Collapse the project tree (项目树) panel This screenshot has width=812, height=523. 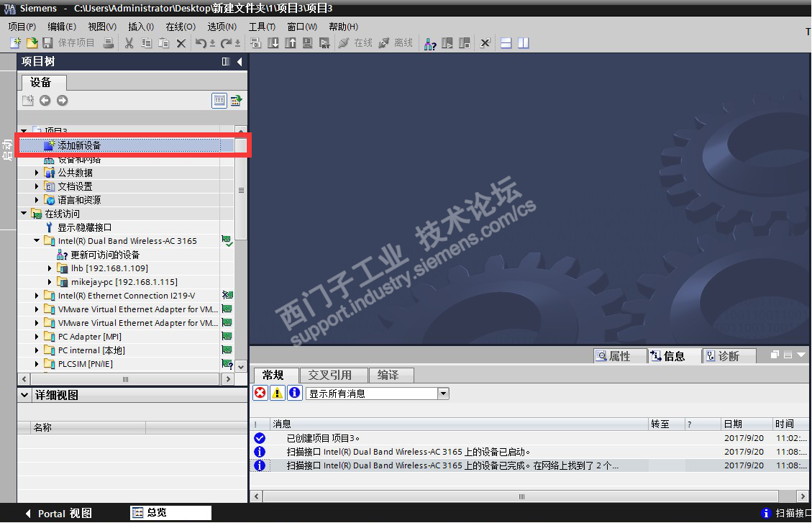[x=240, y=62]
